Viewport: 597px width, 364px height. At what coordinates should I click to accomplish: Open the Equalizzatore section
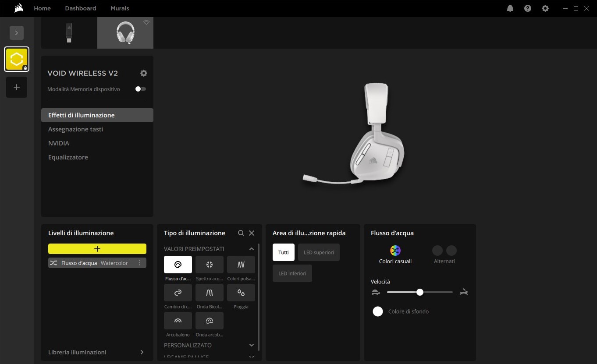pyautogui.click(x=68, y=157)
